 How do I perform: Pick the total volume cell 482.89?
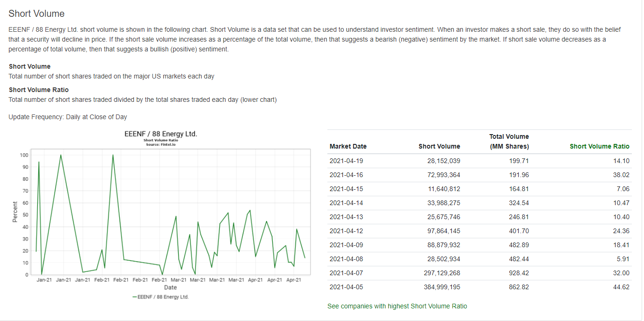519,245
